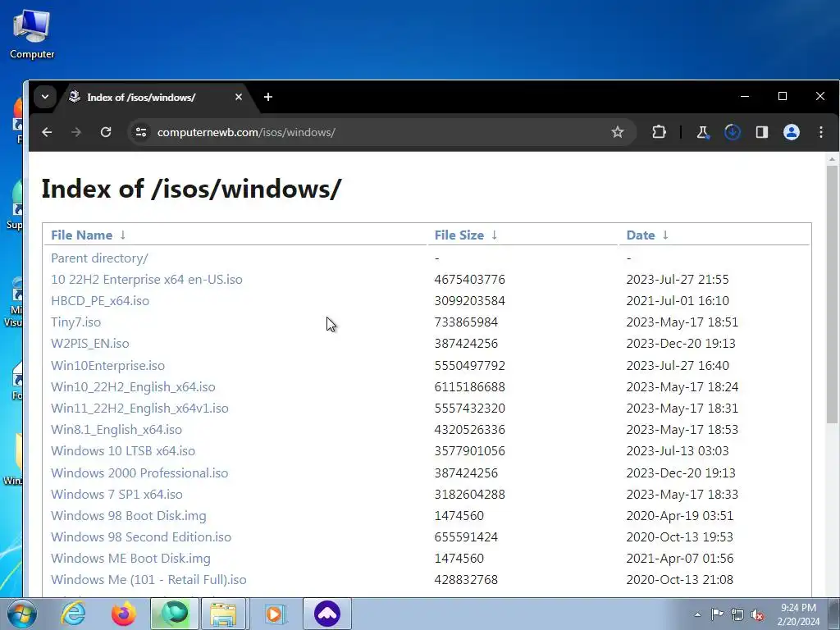Click the scrollbar up arrow
This screenshot has height=630, width=840.
(x=832, y=159)
